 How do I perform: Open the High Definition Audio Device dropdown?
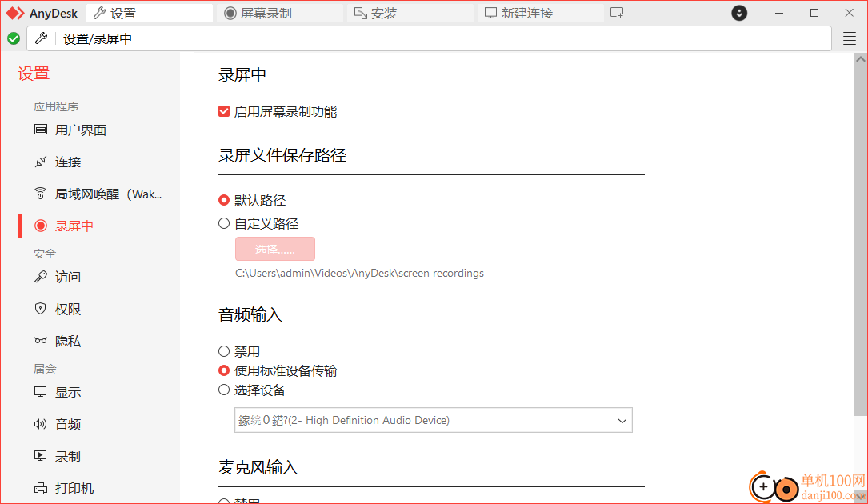[434, 420]
